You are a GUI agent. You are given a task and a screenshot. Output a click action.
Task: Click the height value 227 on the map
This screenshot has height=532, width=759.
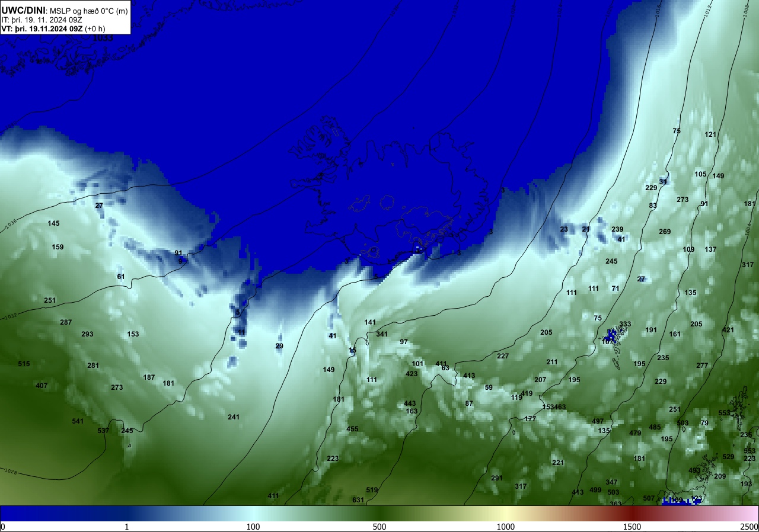coord(503,356)
